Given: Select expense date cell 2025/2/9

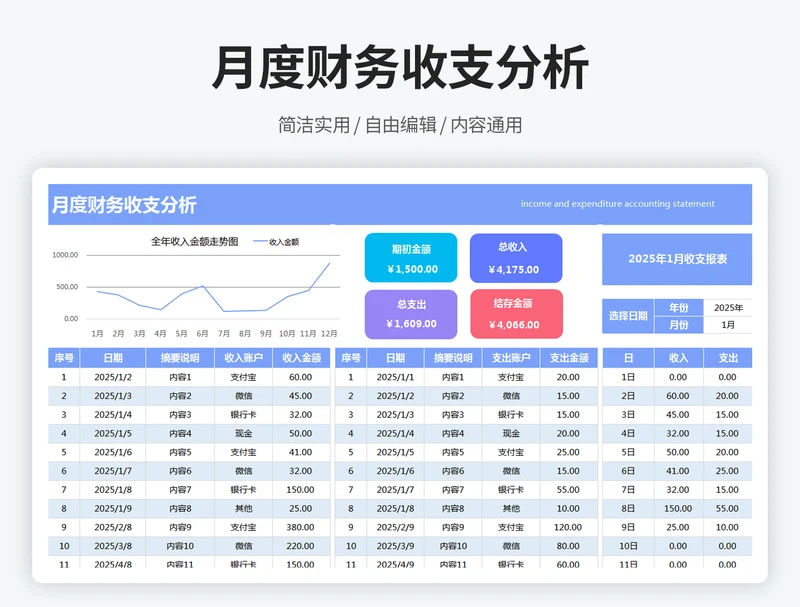Looking at the screenshot, I should pos(395,527).
